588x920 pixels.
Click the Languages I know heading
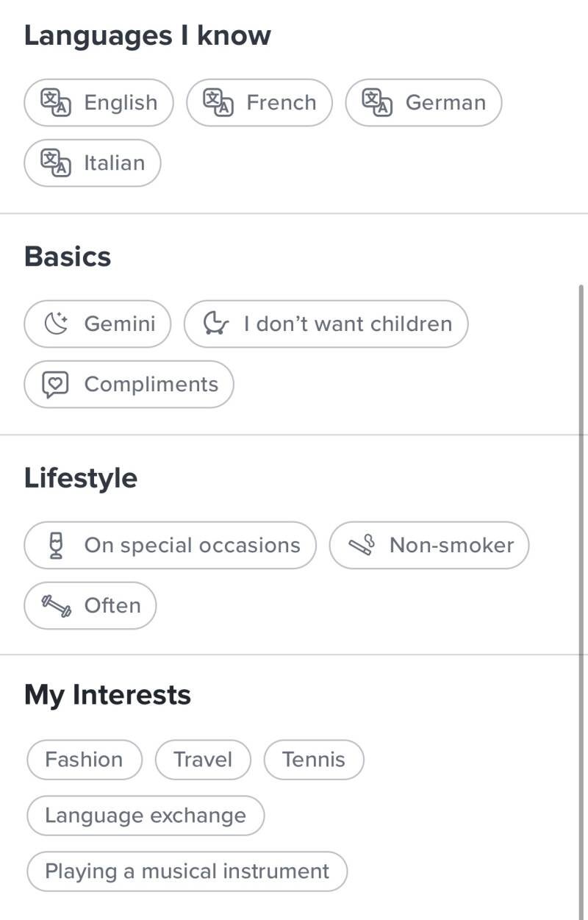click(147, 36)
